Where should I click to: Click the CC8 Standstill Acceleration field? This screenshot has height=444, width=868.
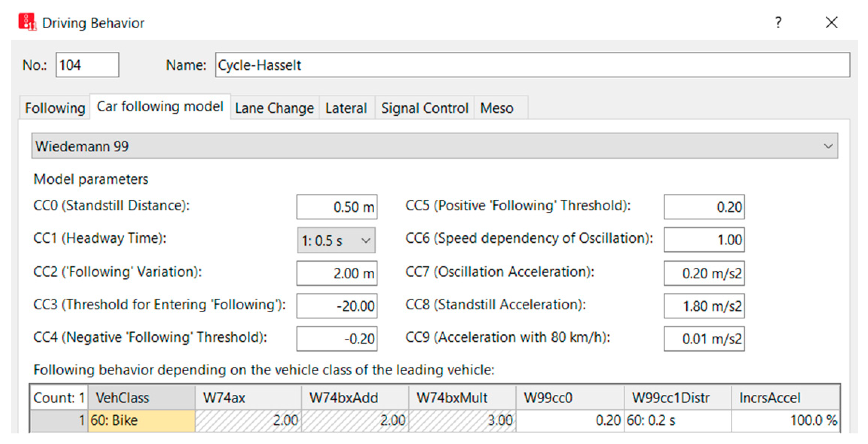tap(704, 306)
